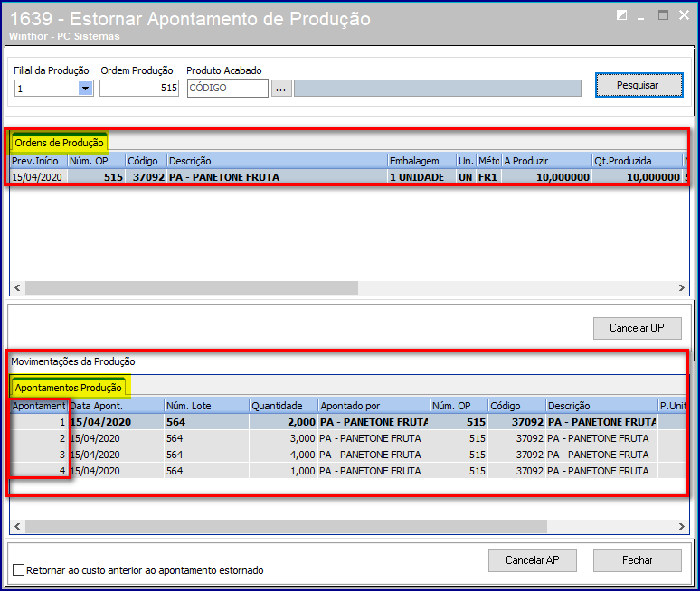700x591 pixels.
Task: Select apontamento row number 4
Action: [348, 471]
